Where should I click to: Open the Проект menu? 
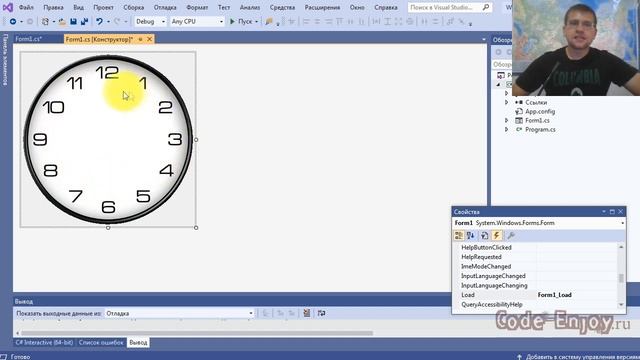click(x=103, y=7)
